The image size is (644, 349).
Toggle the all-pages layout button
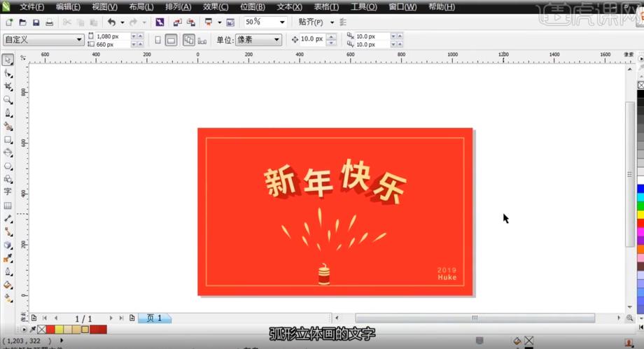pos(188,40)
